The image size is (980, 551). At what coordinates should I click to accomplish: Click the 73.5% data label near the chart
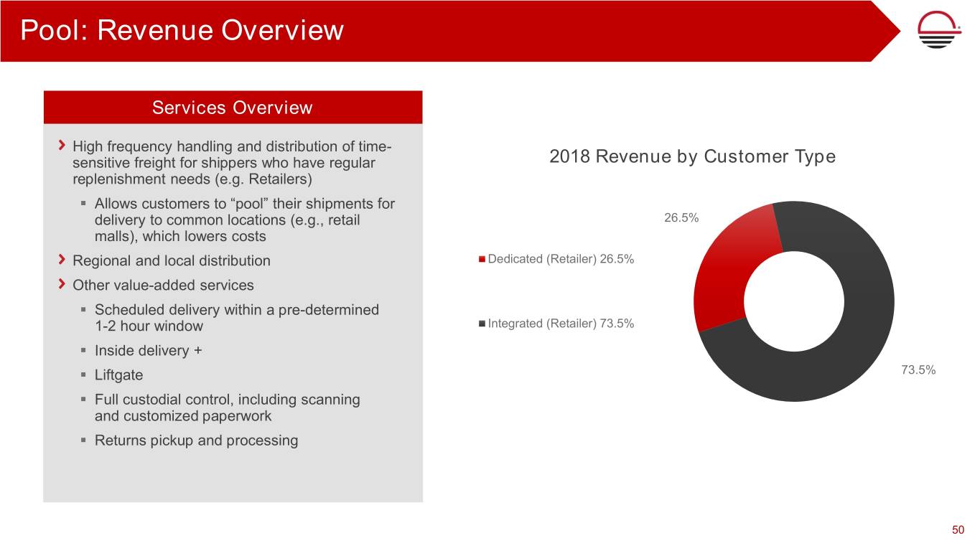[x=918, y=370]
